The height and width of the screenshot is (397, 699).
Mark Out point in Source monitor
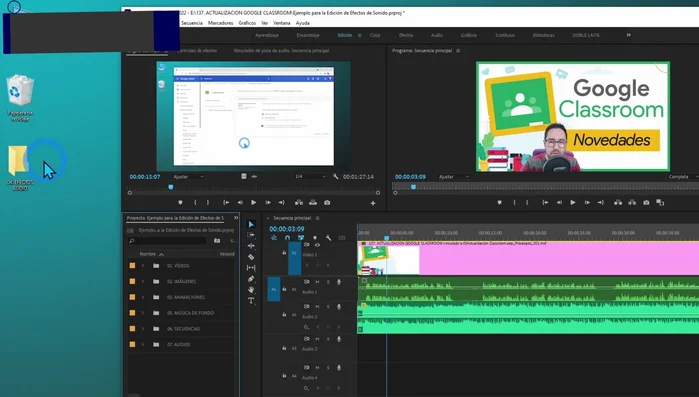[x=208, y=202]
